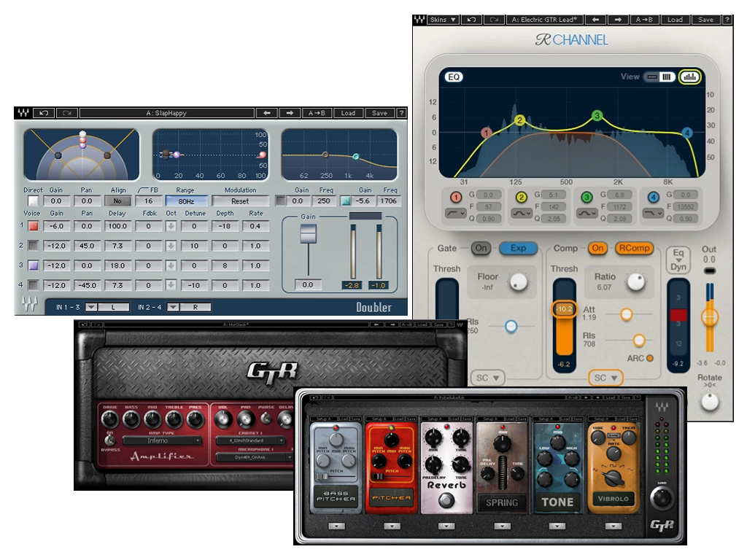The image size is (747, 560).
Task: Click the orange Out fader in RChannel
Action: coord(710,317)
